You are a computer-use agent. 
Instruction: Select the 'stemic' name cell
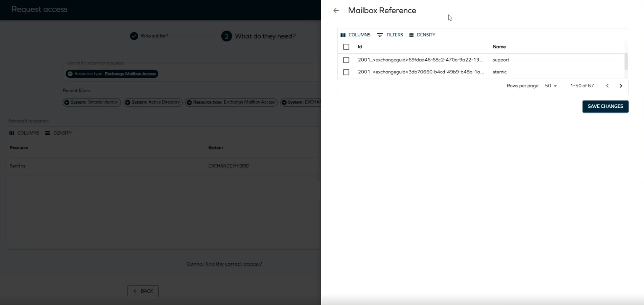coord(500,72)
